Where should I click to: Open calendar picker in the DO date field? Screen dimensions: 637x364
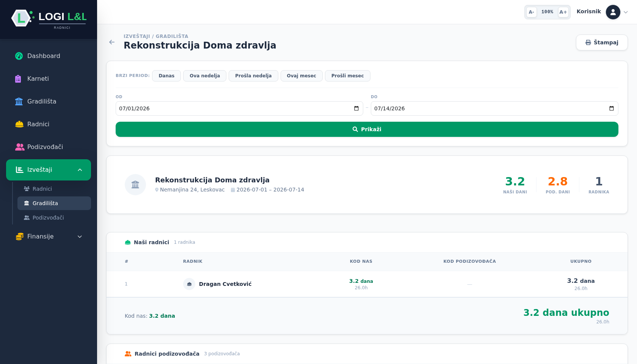pos(612,108)
